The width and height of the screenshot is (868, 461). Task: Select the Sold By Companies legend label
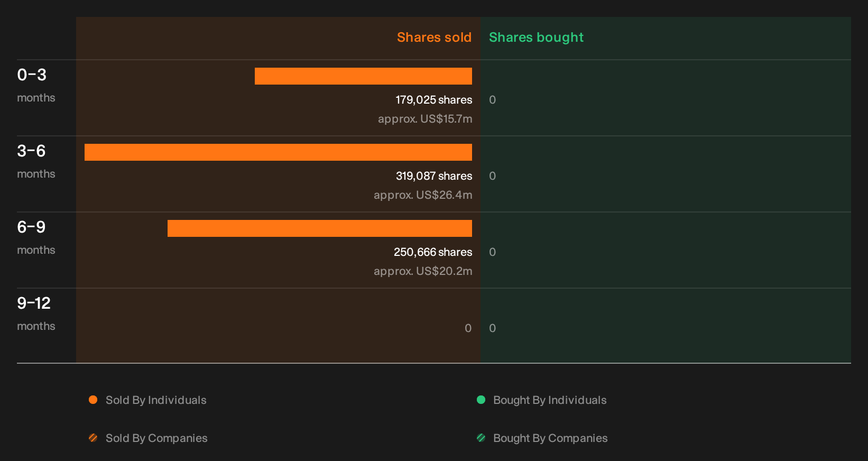156,438
